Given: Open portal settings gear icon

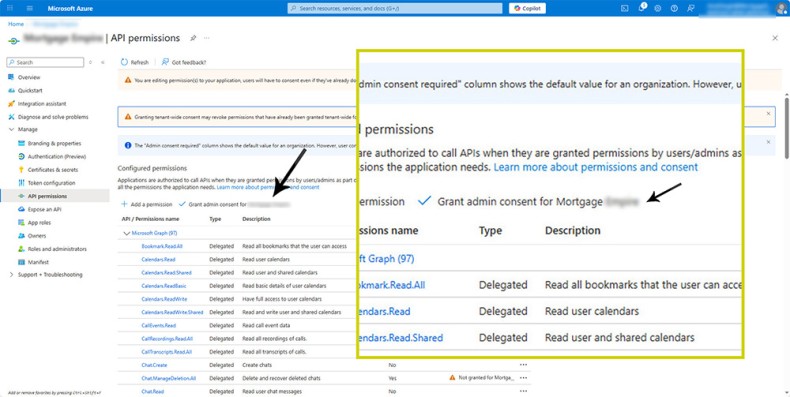Looking at the screenshot, I should tap(657, 8).
